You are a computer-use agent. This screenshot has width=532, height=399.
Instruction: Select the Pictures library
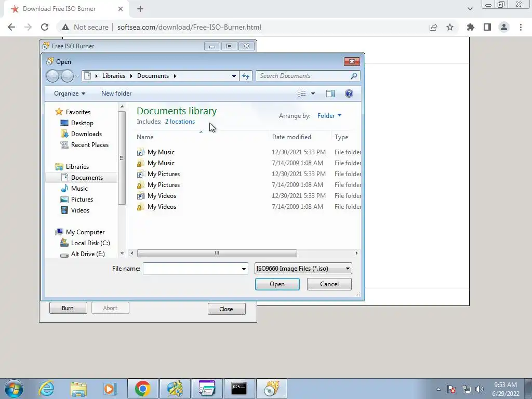(x=82, y=199)
